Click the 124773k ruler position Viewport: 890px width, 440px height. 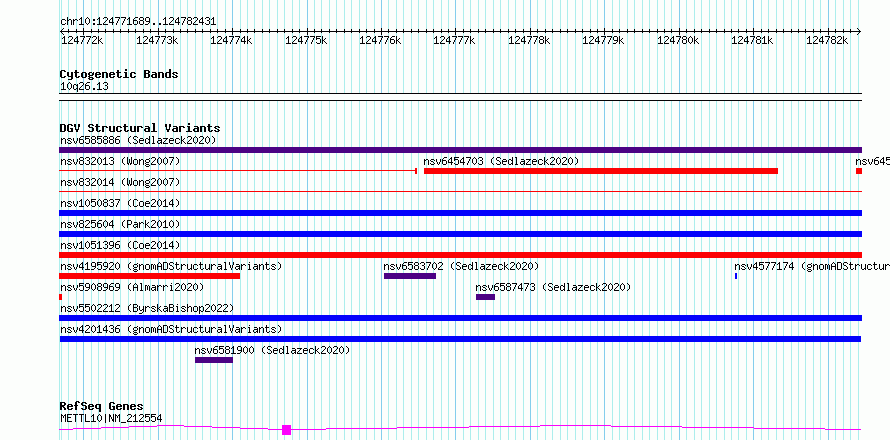click(157, 40)
